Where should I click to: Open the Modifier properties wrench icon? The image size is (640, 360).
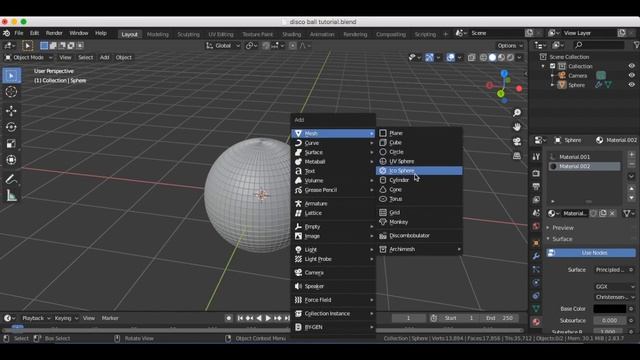click(x=536, y=256)
